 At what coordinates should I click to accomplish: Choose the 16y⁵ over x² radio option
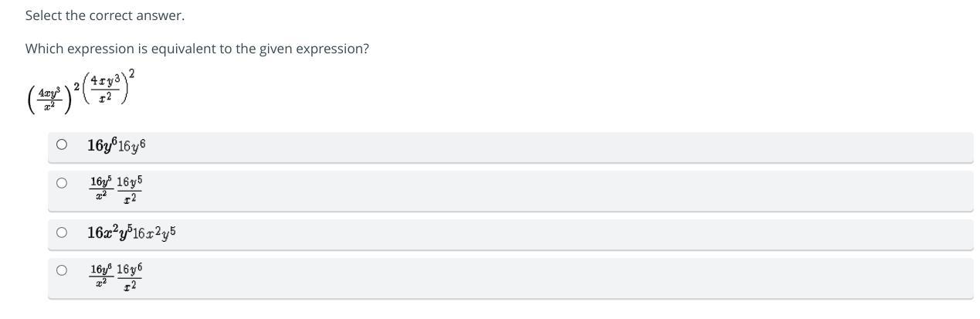pos(62,183)
